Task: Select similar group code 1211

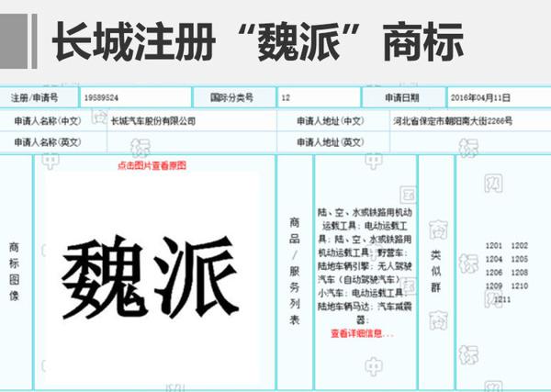Action: 502,299
